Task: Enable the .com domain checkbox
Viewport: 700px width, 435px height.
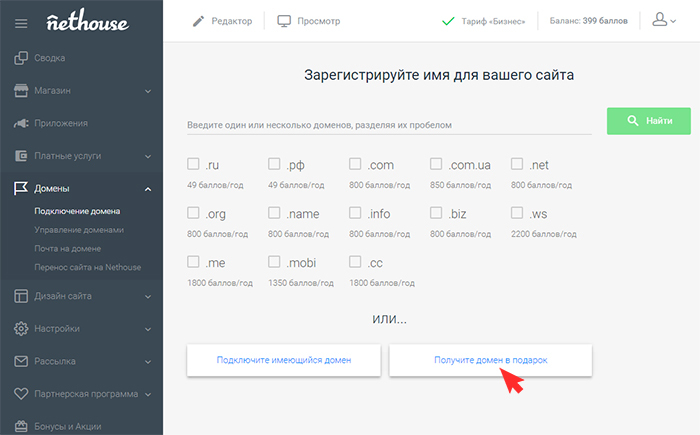Action: point(356,164)
